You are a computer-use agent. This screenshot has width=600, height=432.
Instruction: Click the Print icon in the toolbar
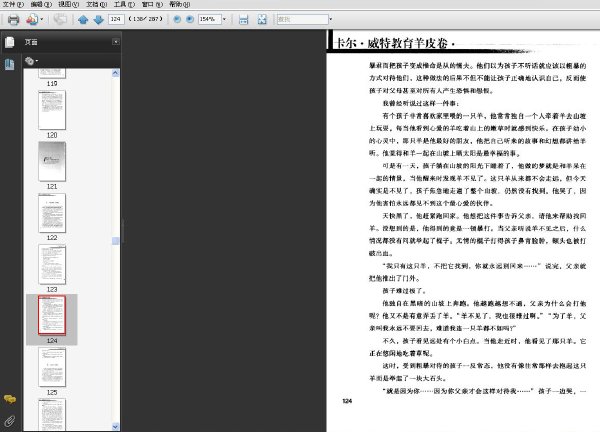click(x=13, y=19)
